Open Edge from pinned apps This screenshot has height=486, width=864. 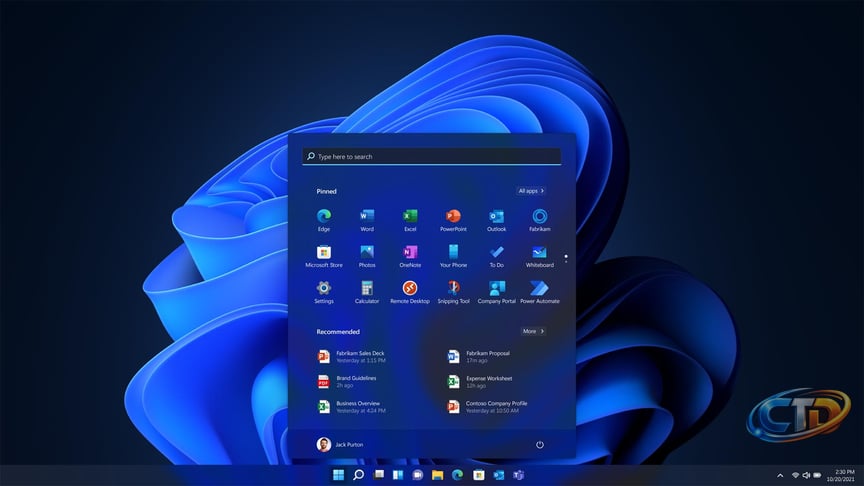click(324, 220)
